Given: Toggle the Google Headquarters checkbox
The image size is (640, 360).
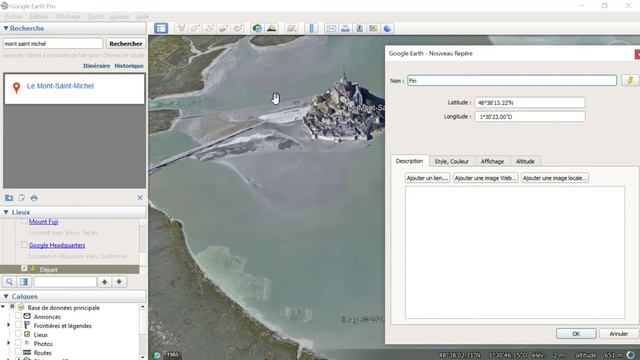Looking at the screenshot, I should coord(24,245).
